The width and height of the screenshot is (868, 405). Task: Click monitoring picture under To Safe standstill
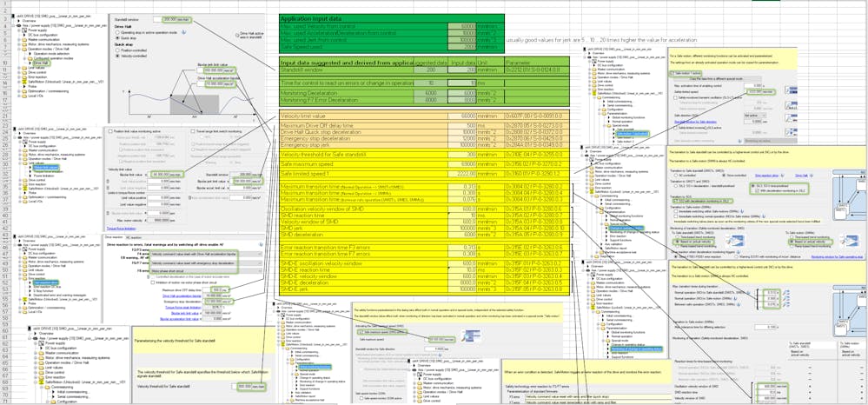(735, 241)
